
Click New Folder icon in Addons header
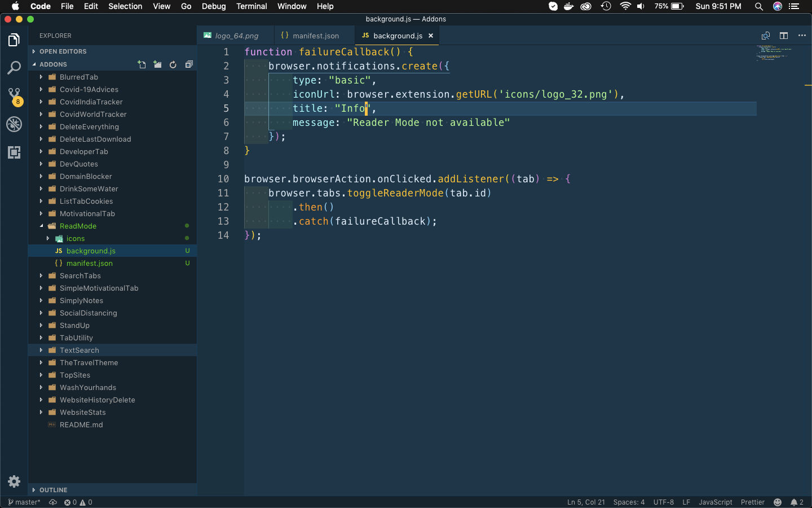point(157,64)
